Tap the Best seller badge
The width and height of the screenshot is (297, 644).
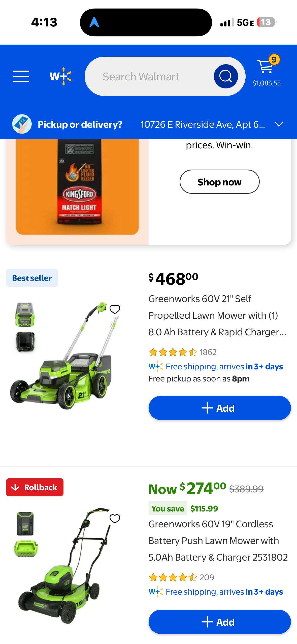(x=32, y=278)
